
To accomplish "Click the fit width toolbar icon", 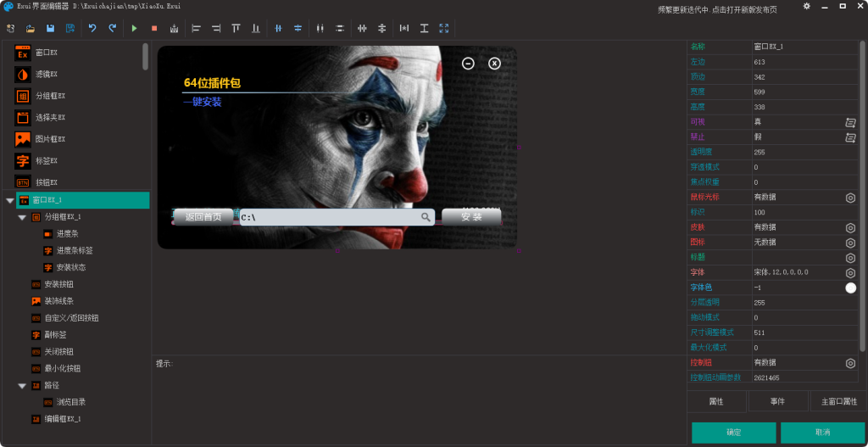I will 404,28.
